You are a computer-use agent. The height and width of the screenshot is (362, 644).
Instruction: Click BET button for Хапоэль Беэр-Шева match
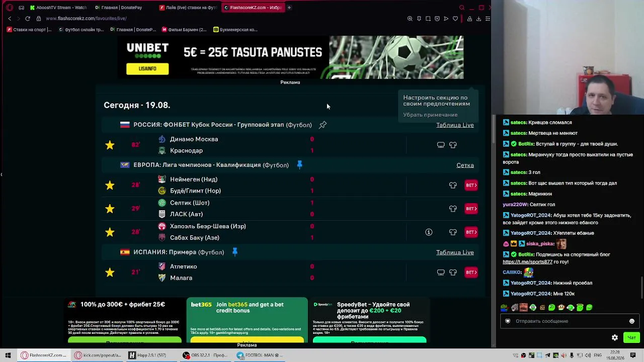click(471, 232)
